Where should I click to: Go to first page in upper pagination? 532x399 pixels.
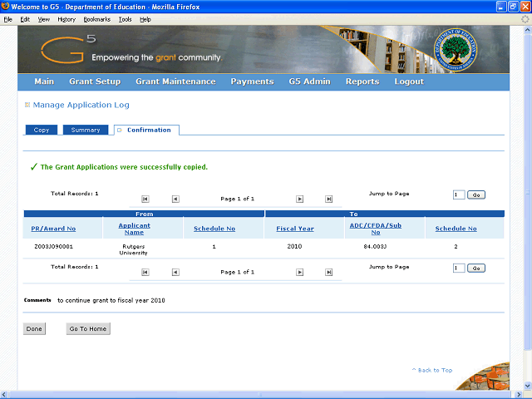(145, 199)
